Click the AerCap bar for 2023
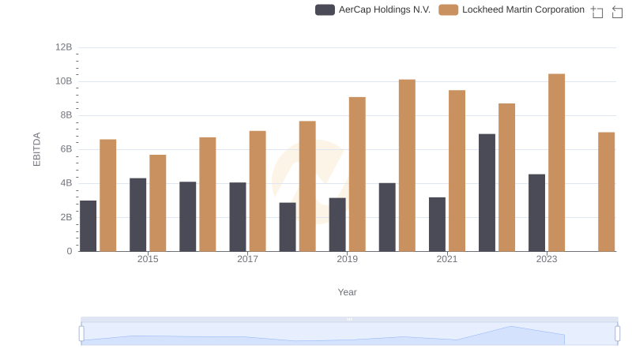Screen dimensions: 632x364 (537, 213)
